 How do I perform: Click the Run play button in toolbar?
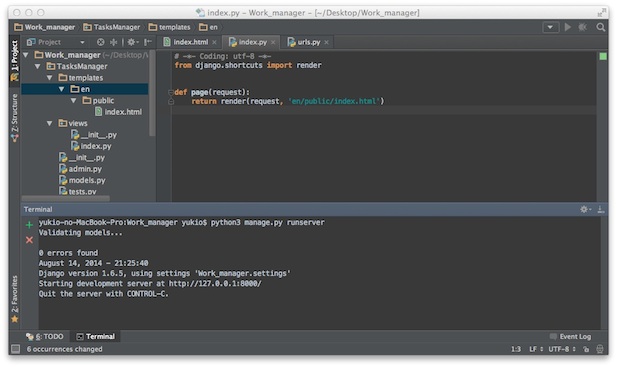567,27
